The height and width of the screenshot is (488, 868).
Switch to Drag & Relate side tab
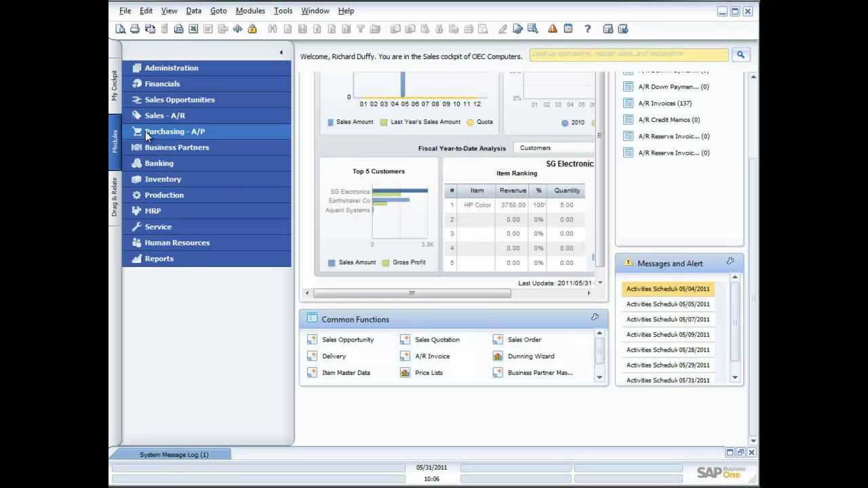[115, 197]
